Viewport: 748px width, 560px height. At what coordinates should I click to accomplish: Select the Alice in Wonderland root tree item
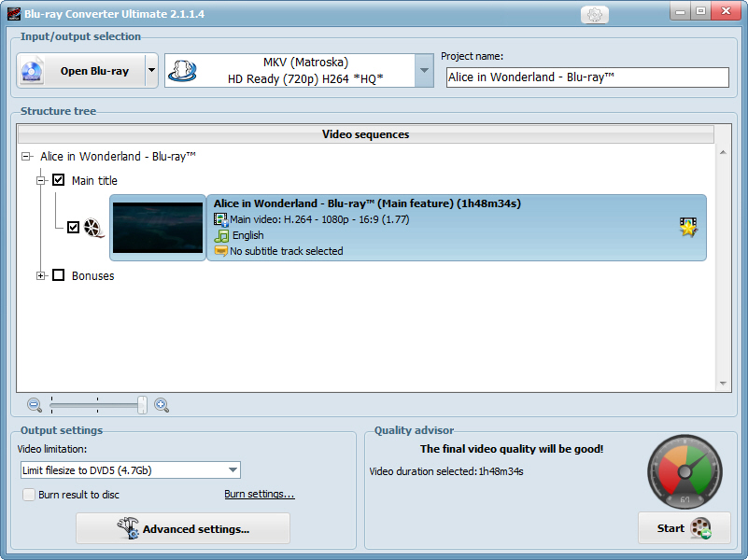point(118,156)
